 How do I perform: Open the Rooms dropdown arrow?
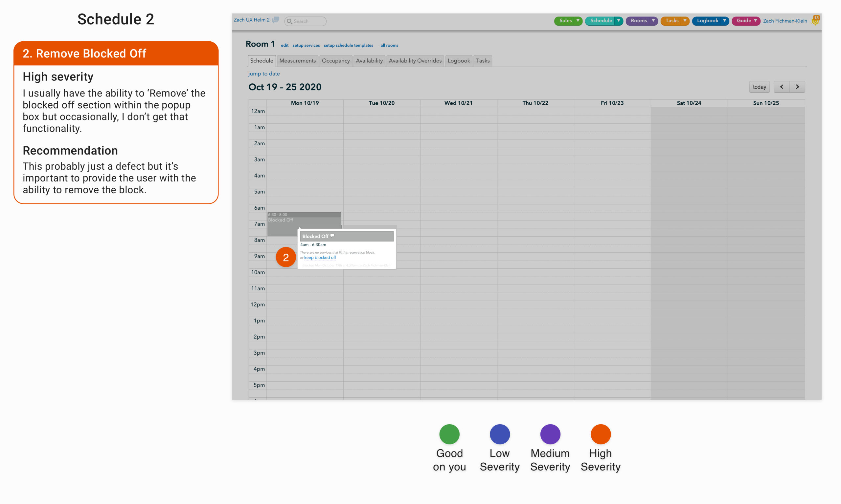point(653,21)
